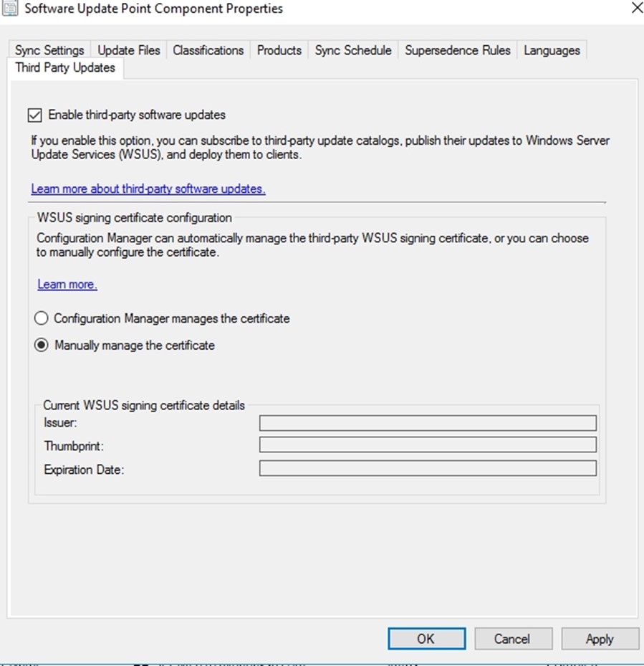The width and height of the screenshot is (644, 666).
Task: Open the Update Files tab
Action: 129,51
